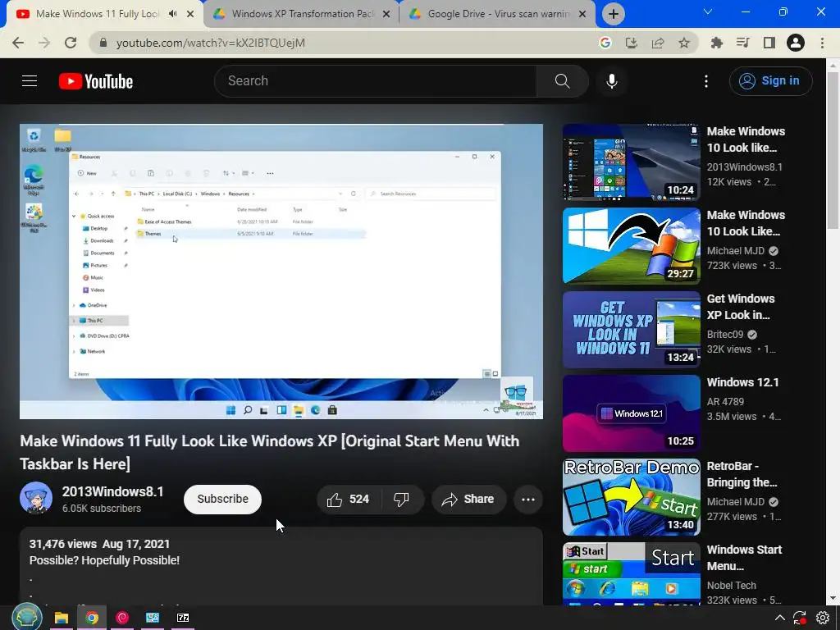The height and width of the screenshot is (630, 840).
Task: Open the 2013Windows8.1 channel avatar
Action: click(36, 498)
